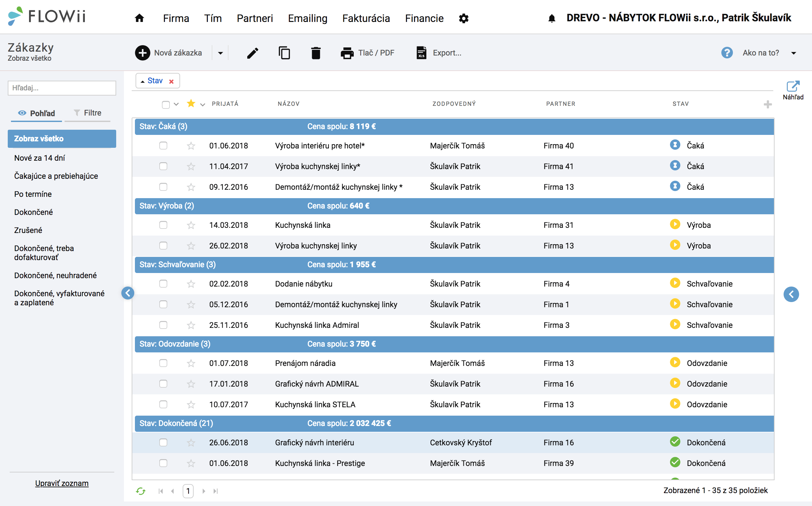
Task: Click the delete trash icon
Action: pos(316,53)
